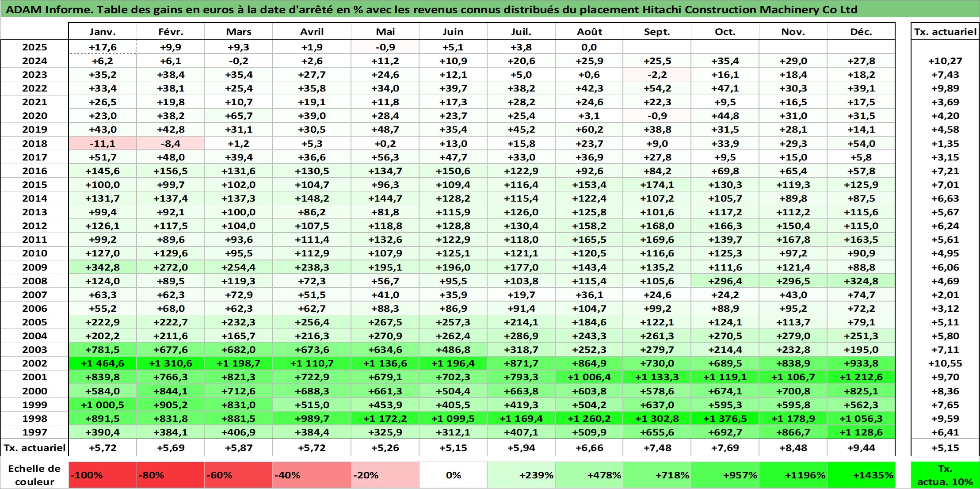Click the cell showing +781,5
This screenshot has height=489, width=980.
click(103, 350)
